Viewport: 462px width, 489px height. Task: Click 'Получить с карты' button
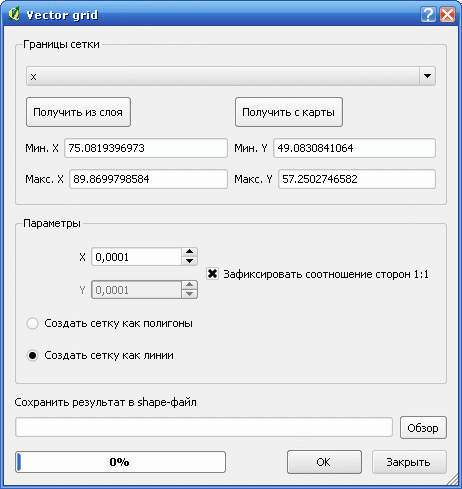(x=289, y=112)
